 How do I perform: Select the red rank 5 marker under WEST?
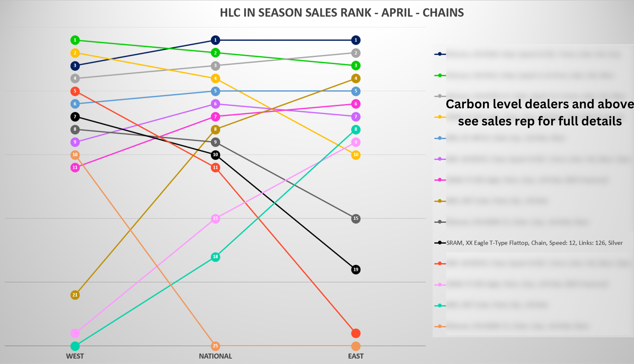pyautogui.click(x=75, y=91)
